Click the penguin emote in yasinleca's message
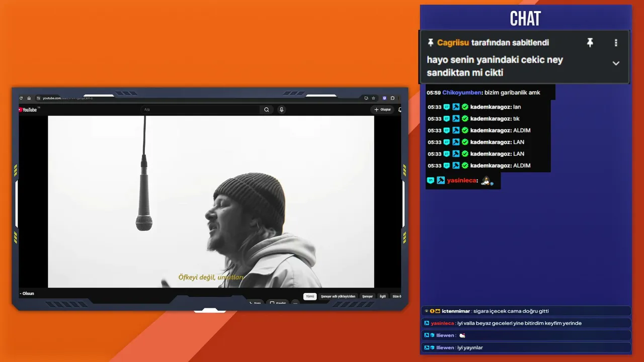 (x=487, y=181)
